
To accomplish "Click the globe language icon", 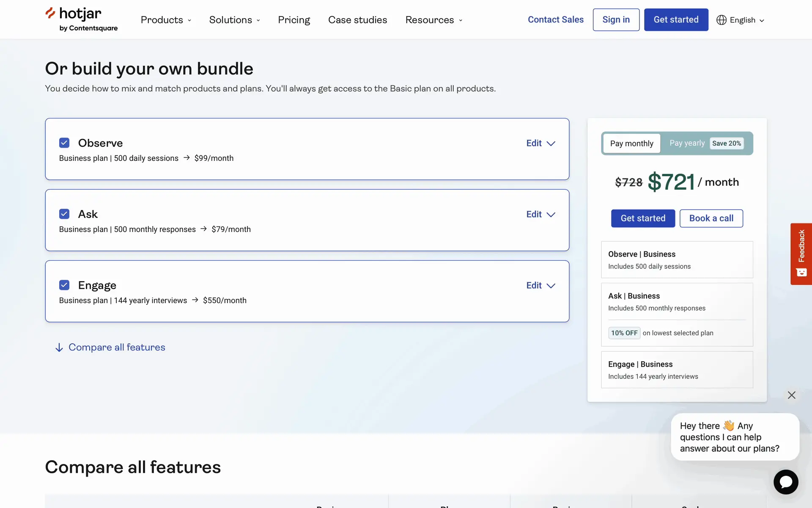I will point(721,20).
